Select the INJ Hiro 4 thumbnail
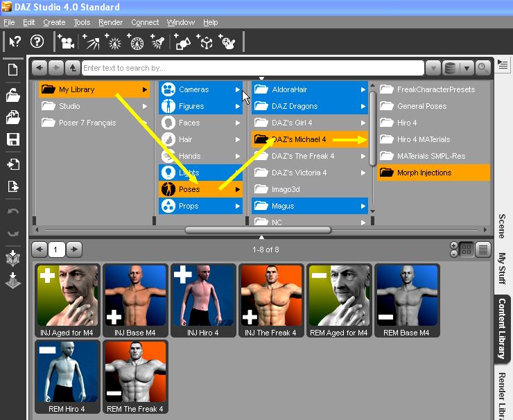Image resolution: width=513 pixels, height=420 pixels. pyautogui.click(x=203, y=300)
